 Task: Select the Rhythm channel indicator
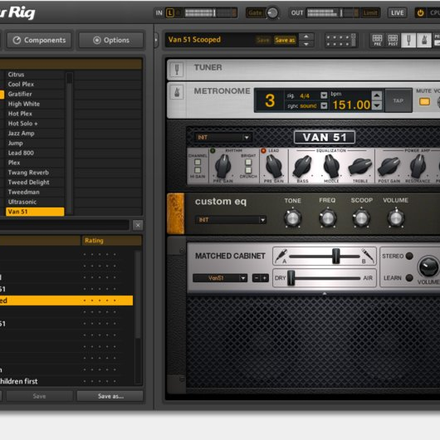point(213,151)
